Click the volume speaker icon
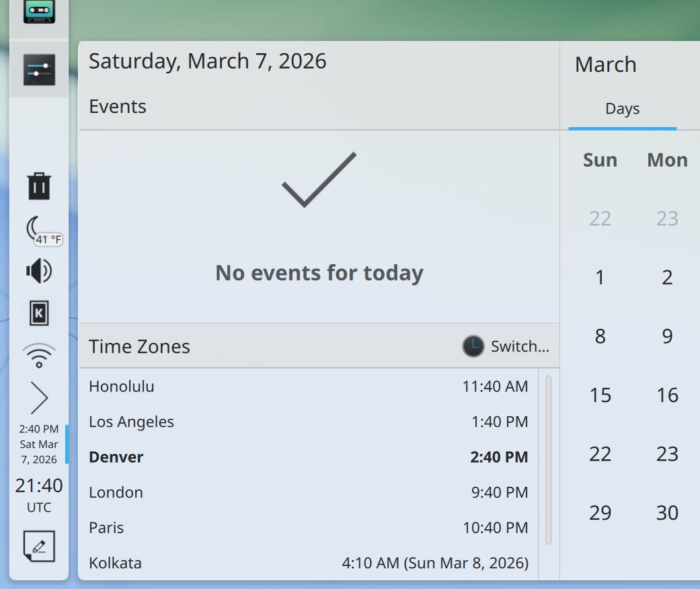The height and width of the screenshot is (589, 700). click(39, 272)
